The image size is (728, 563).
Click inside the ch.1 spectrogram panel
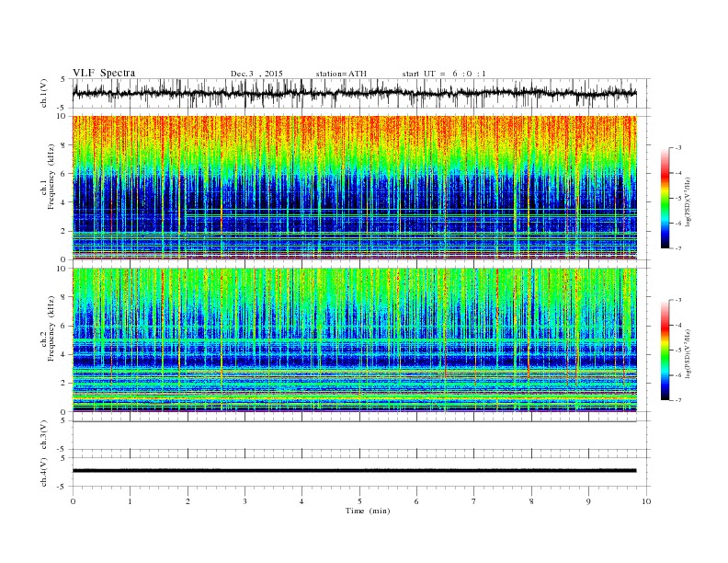pyautogui.click(x=354, y=188)
